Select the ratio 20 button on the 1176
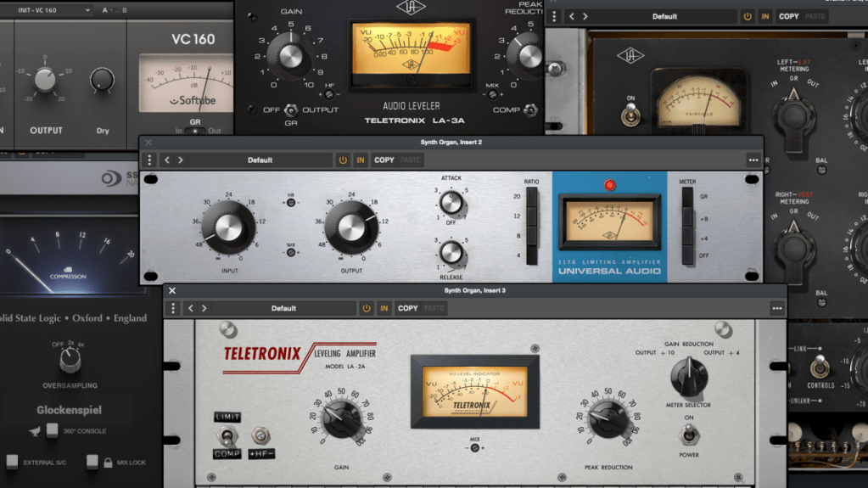 coord(532,198)
